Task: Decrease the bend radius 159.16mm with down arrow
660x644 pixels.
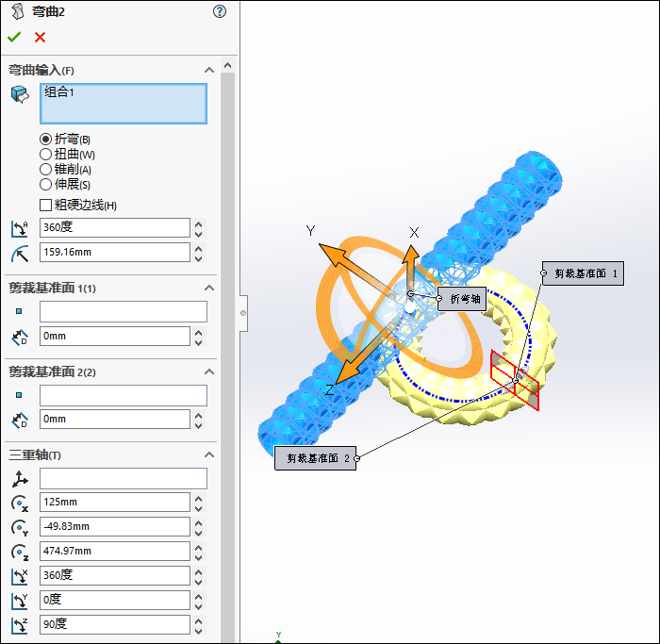Action: click(x=199, y=257)
